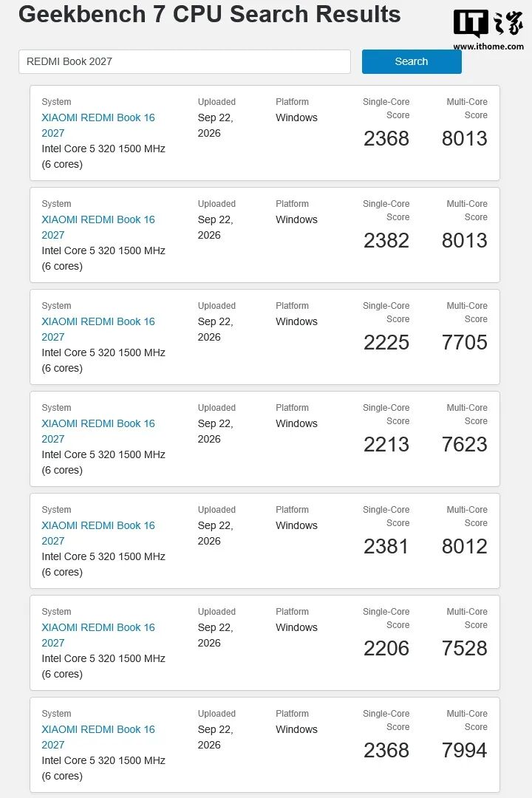The height and width of the screenshot is (798, 532).
Task: Click the 2225 single-core score
Action: 386,342
